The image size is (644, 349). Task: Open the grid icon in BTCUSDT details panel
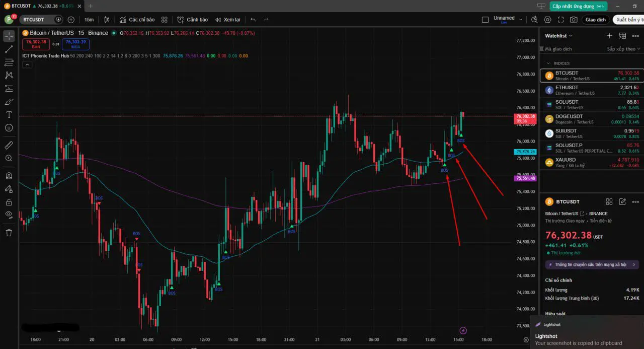(609, 201)
